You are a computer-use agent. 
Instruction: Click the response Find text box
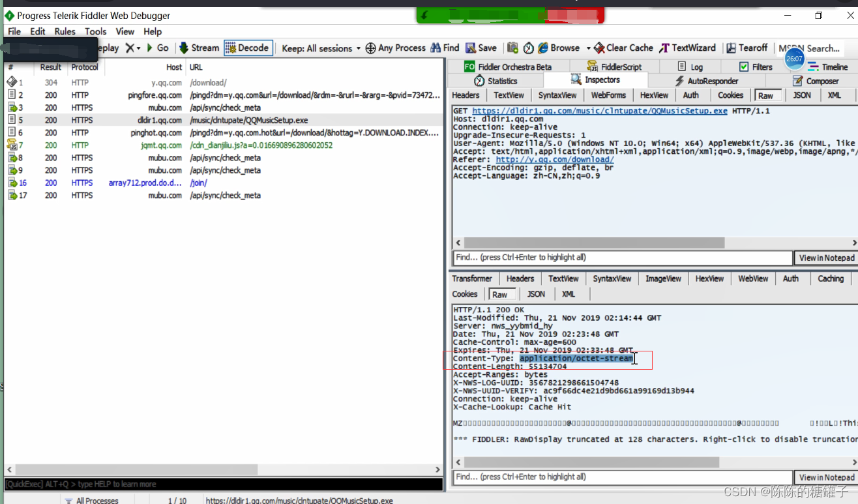622,477
